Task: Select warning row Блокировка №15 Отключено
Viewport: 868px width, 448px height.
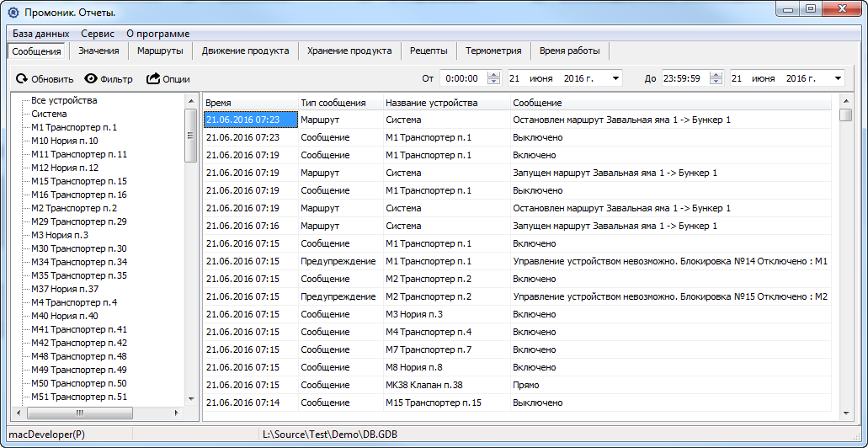Action: point(517,296)
